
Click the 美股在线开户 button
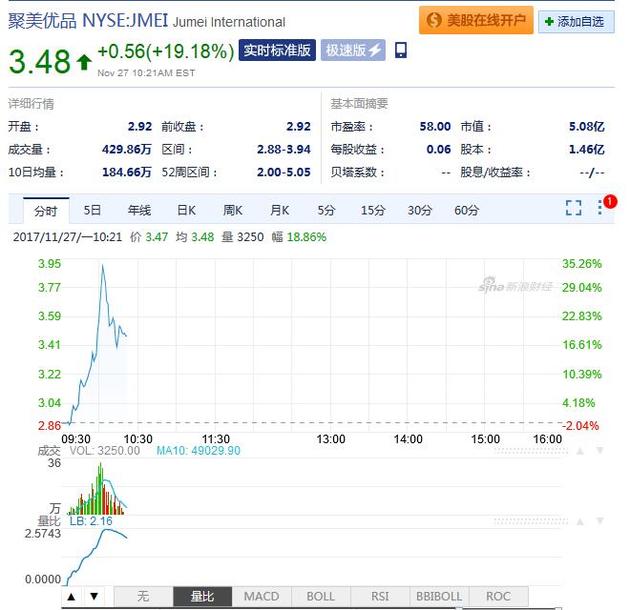[x=476, y=20]
